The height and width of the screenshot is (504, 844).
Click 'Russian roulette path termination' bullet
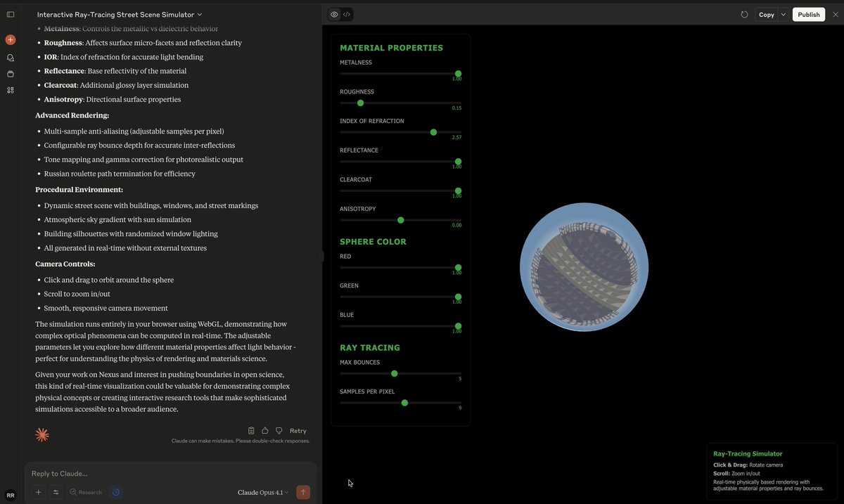pos(120,174)
